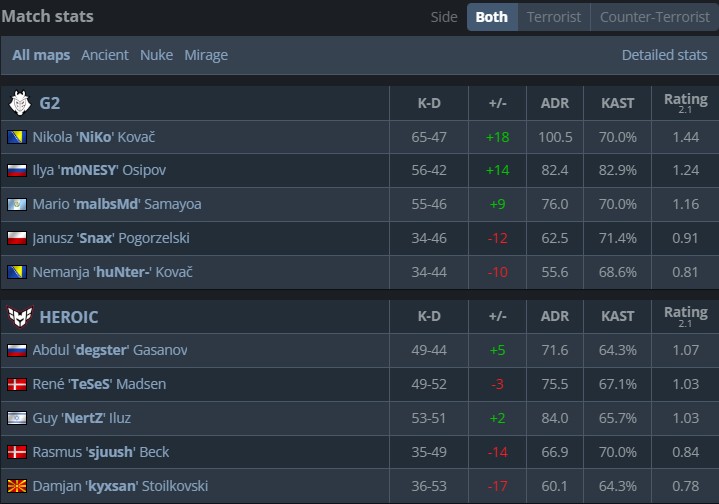Click NiKo's Bosnian flag icon
719x504 pixels.
pos(17,137)
